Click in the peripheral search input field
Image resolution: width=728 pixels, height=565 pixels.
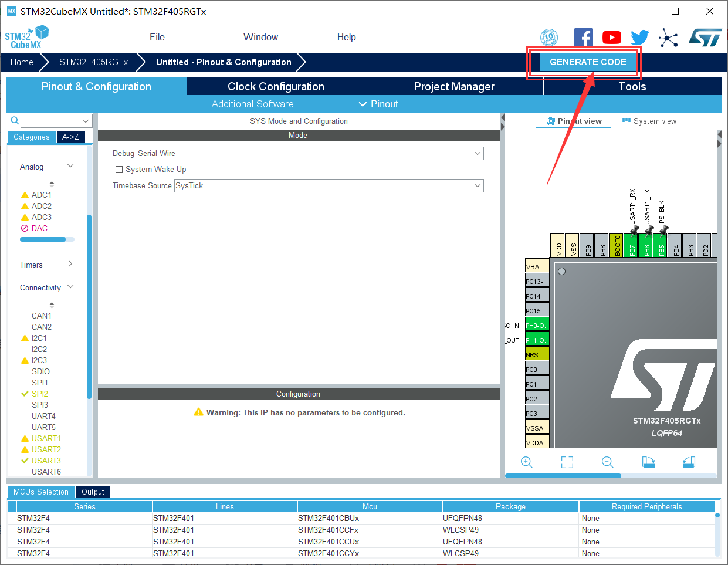click(51, 121)
